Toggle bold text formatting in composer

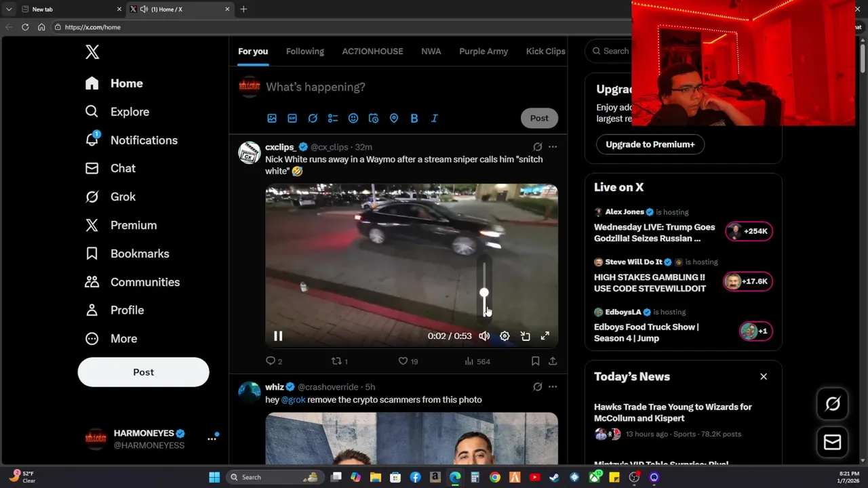(414, 118)
